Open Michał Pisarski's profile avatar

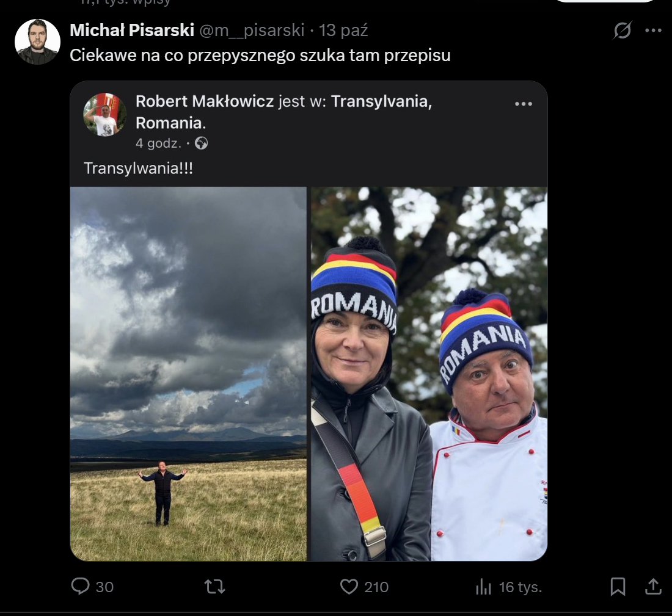(x=37, y=42)
